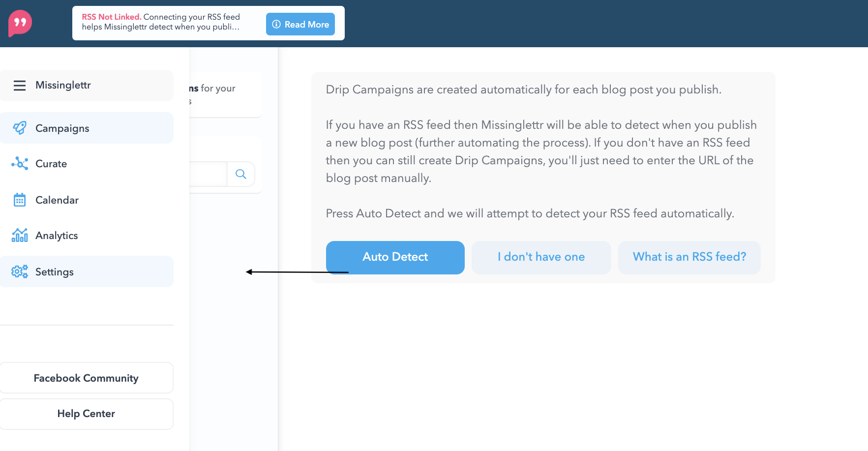Image resolution: width=868 pixels, height=451 pixels.
Task: Toggle the hamburger menu icon
Action: [20, 86]
